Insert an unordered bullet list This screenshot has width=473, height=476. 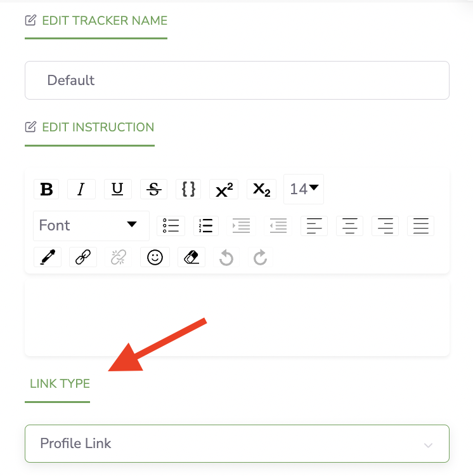171,226
